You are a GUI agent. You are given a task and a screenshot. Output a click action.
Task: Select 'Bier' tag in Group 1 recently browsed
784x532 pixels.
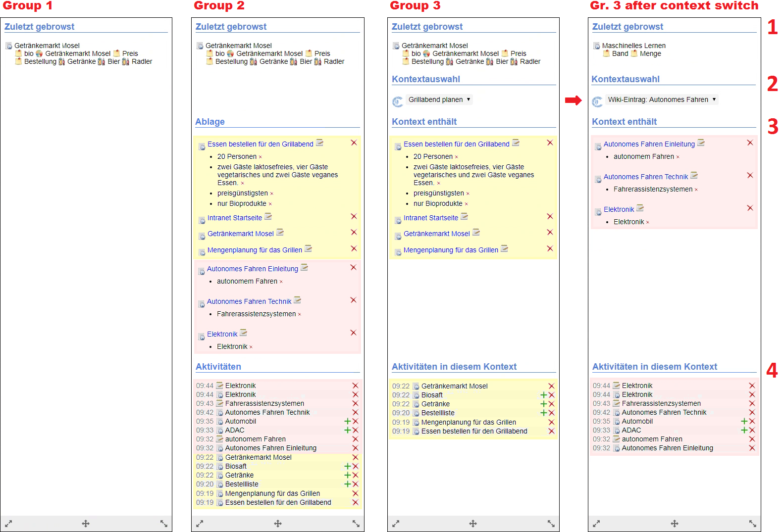pyautogui.click(x=113, y=61)
